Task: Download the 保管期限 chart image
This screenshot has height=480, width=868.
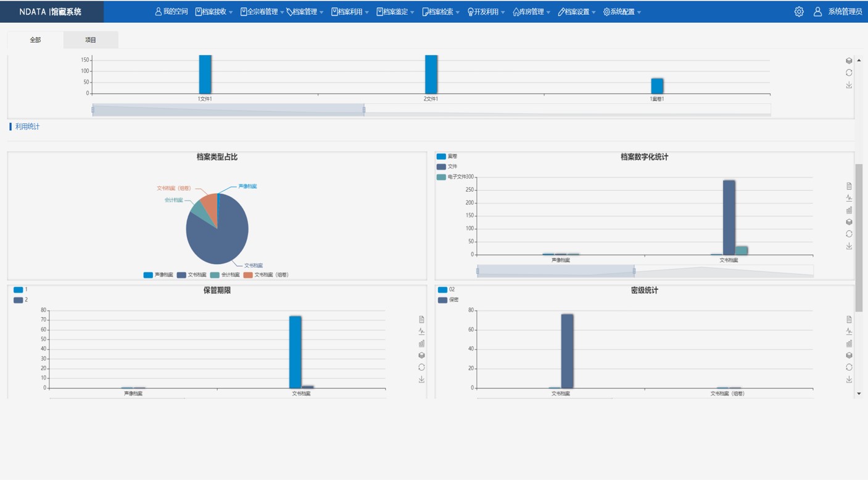Action: [x=421, y=379]
